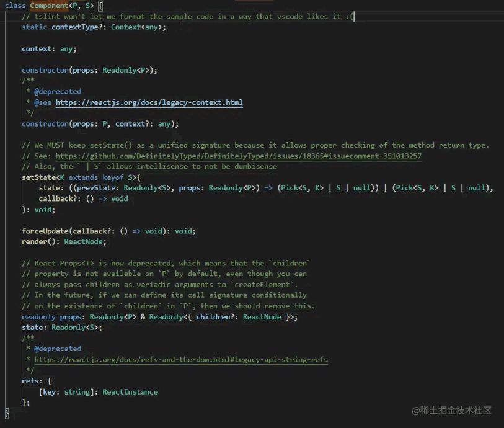Screen dimensions: 504x428
Task: Follow the refs-and-the-dom.html docs link
Action: (181, 360)
